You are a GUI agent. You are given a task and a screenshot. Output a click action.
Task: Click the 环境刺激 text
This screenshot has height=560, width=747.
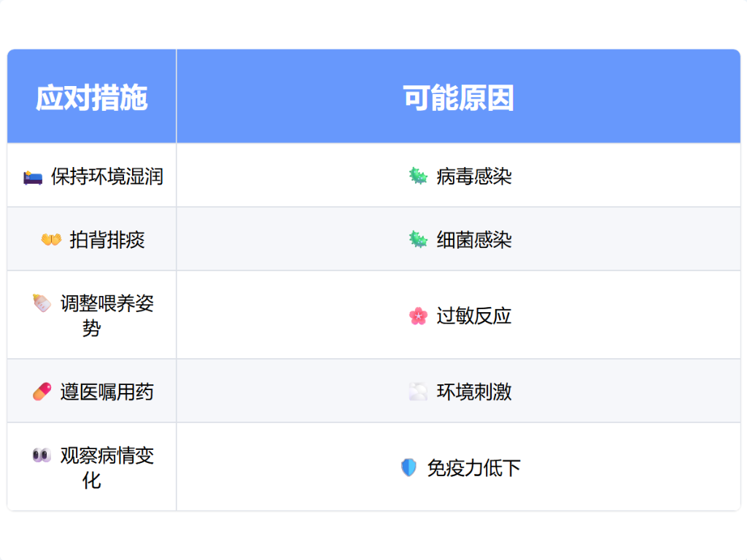[474, 392]
